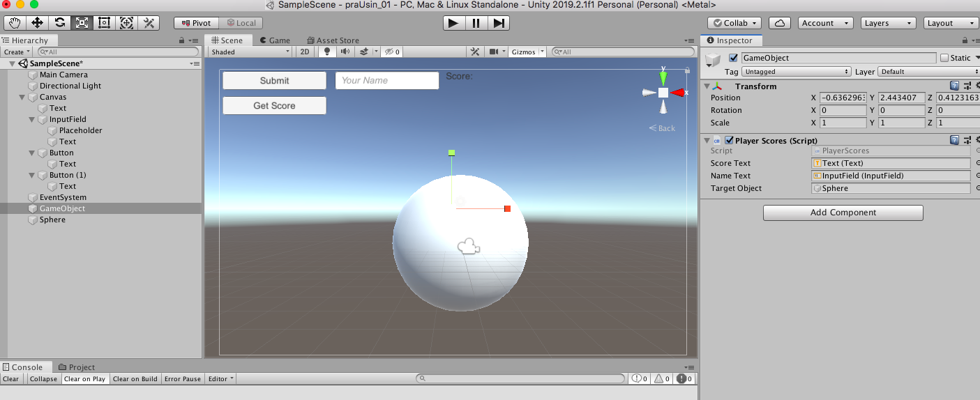Image resolution: width=980 pixels, height=400 pixels.
Task: Click the Pause button
Action: click(476, 23)
